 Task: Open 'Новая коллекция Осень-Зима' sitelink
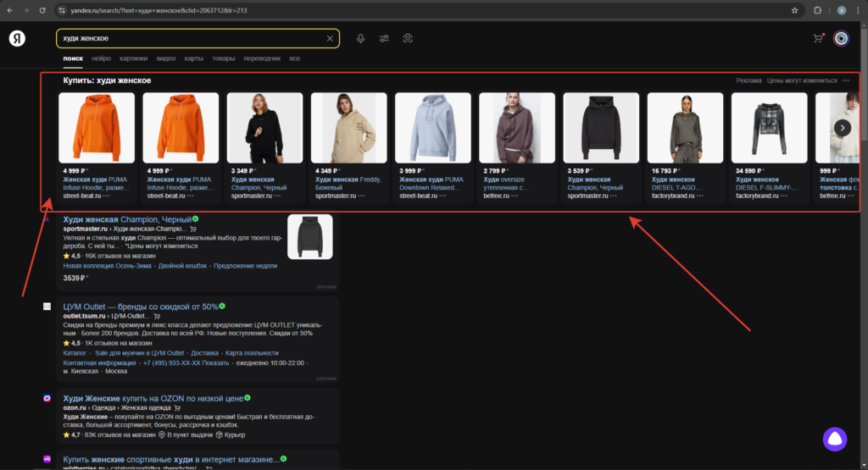pos(107,266)
